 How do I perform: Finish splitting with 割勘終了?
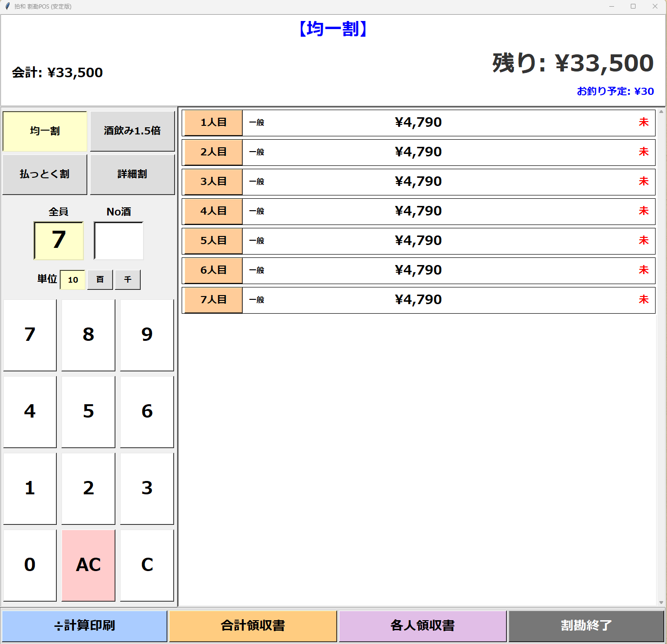[x=586, y=626]
